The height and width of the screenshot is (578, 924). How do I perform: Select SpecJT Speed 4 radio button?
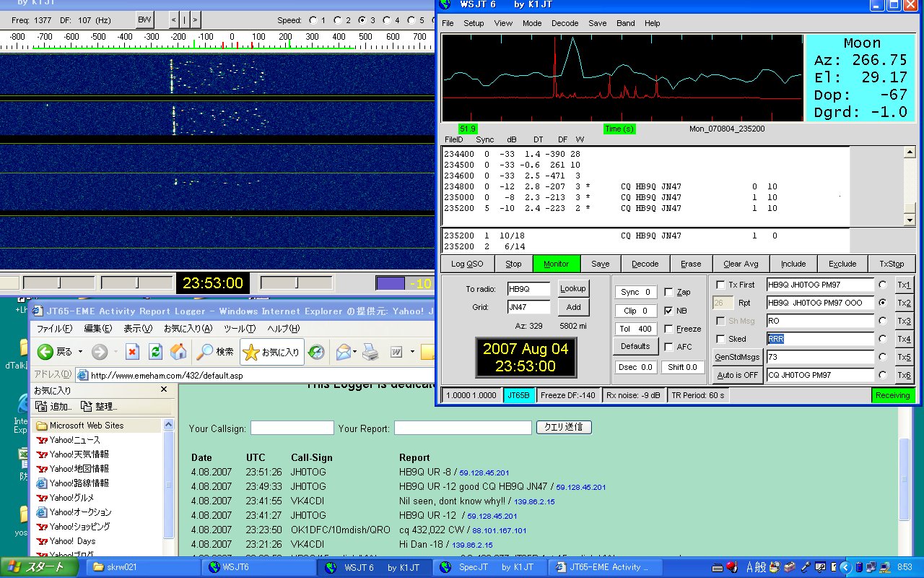387,20
